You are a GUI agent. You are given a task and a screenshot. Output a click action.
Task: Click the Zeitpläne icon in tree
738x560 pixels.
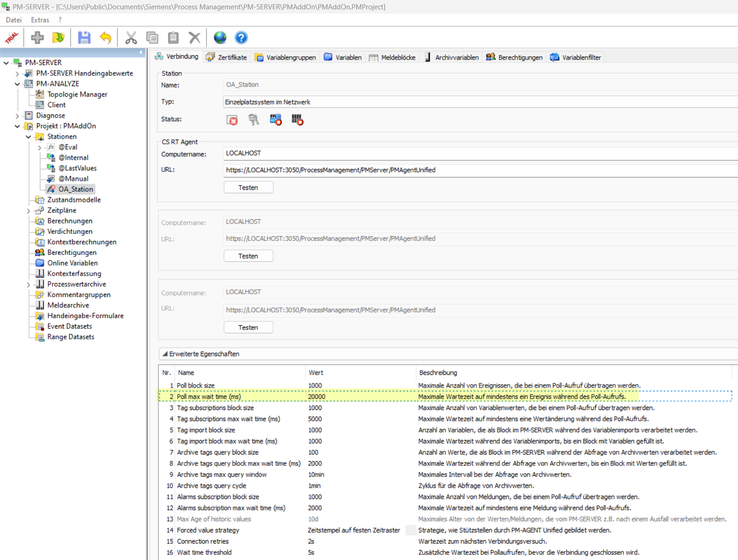pos(40,210)
